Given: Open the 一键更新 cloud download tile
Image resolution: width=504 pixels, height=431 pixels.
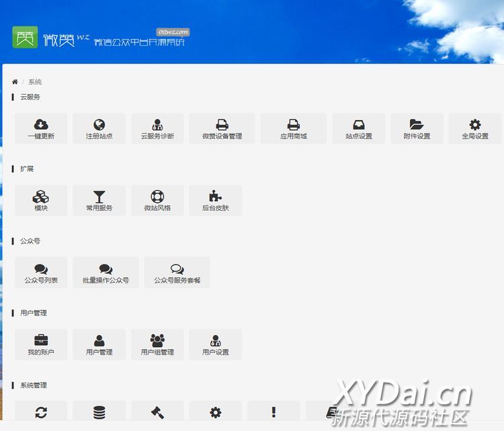Looking at the screenshot, I should pyautogui.click(x=41, y=128).
